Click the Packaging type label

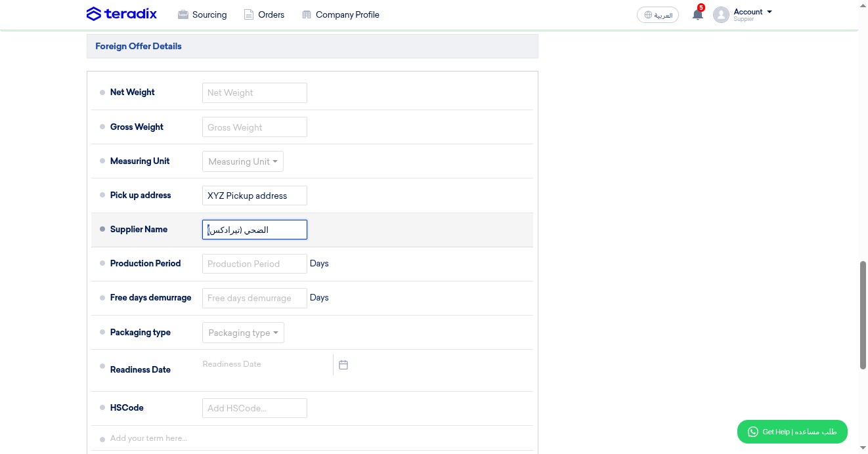141,332
